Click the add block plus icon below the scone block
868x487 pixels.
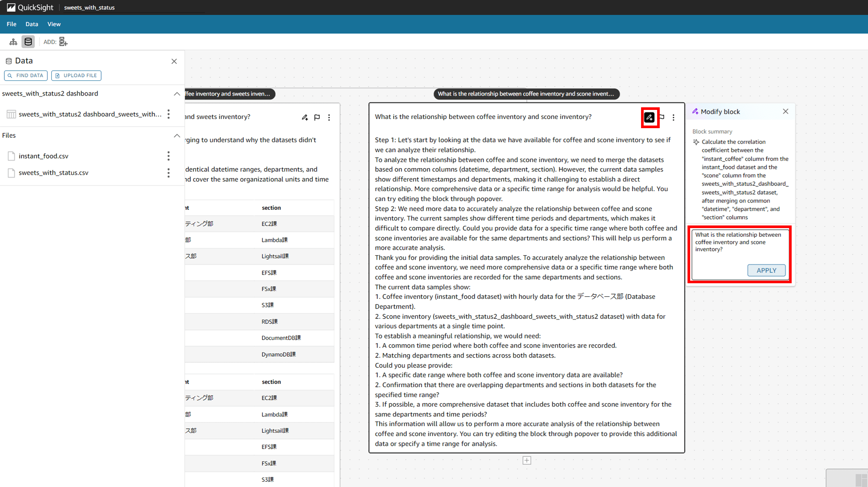[x=527, y=460]
